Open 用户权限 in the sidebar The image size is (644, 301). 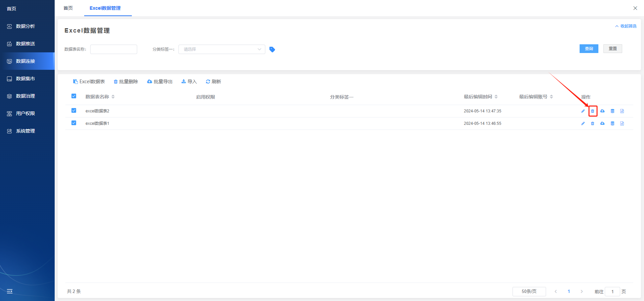27,113
